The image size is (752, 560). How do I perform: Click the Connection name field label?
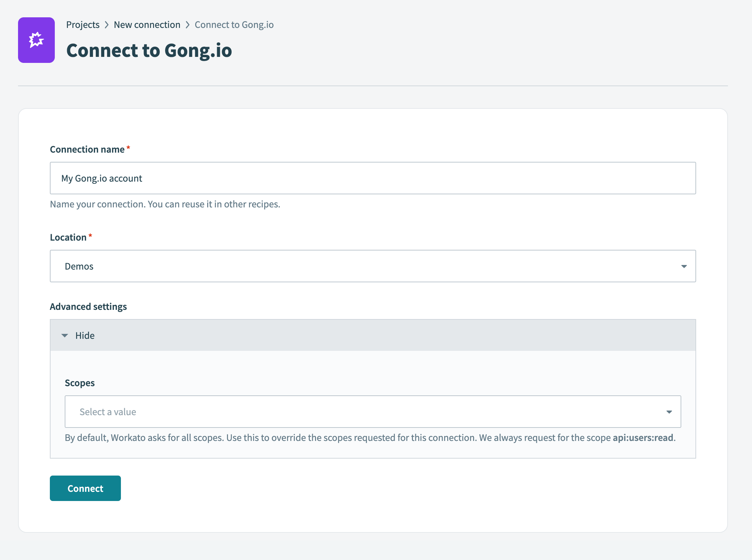[x=87, y=149]
